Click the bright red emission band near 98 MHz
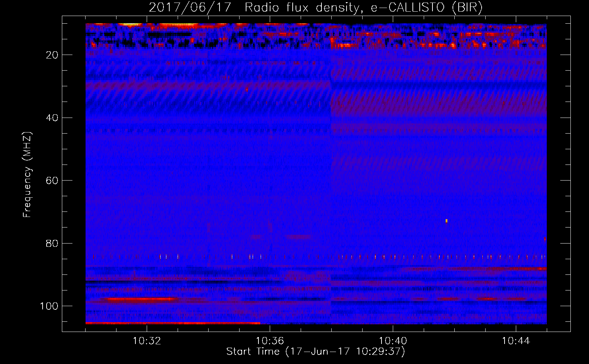This screenshot has width=589, height=364. click(x=140, y=300)
